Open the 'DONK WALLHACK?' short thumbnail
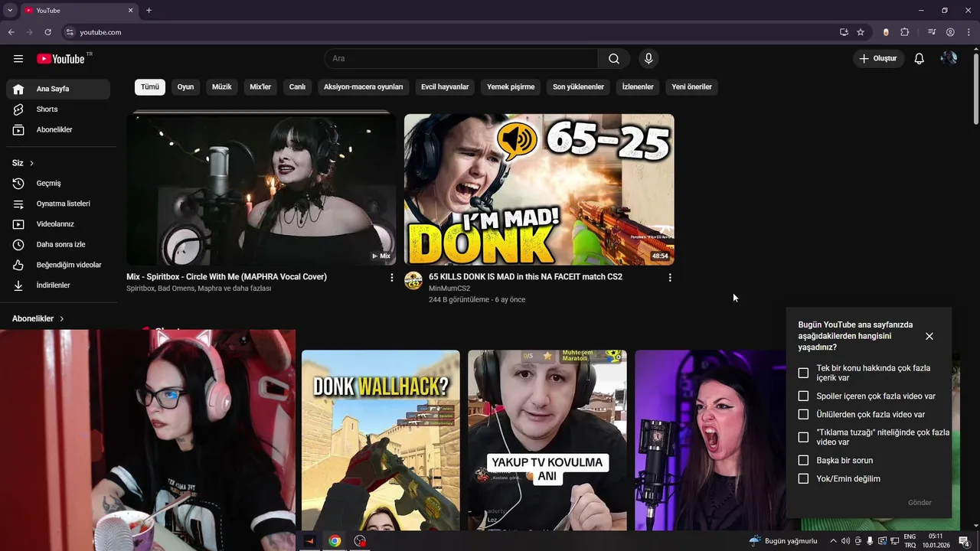The image size is (980, 551). [x=381, y=440]
